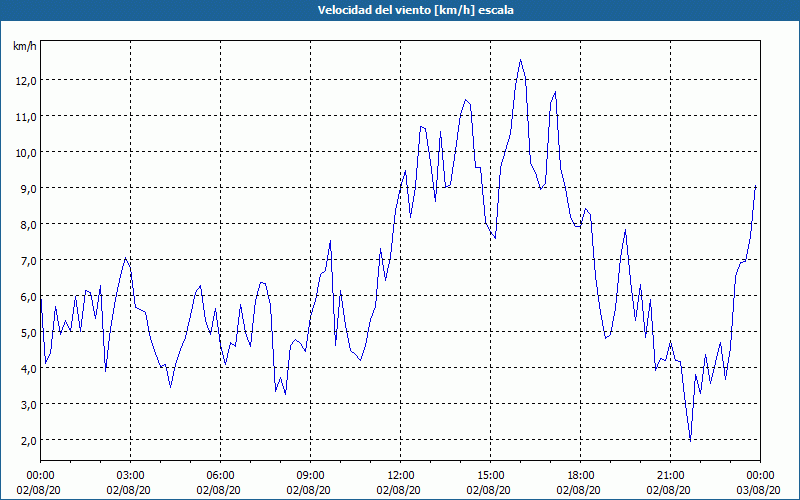Select the 6,0 y-axis label
800x500 pixels.
point(27,296)
